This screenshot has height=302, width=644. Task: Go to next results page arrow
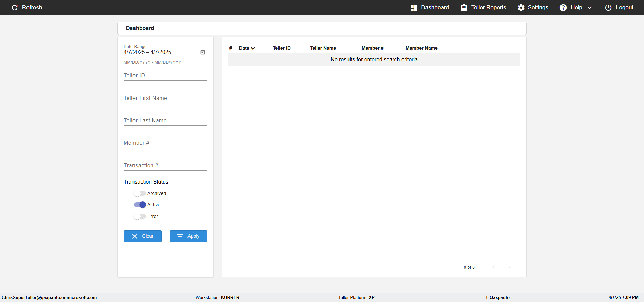click(x=509, y=267)
